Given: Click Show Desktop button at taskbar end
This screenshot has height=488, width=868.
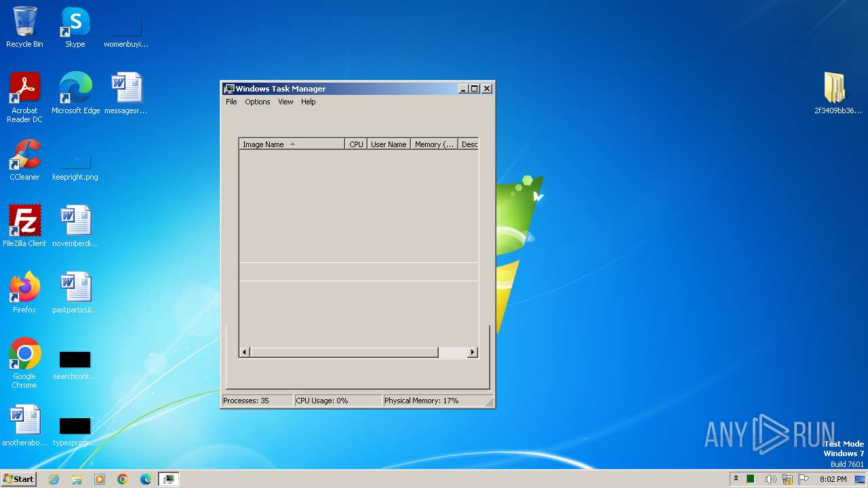Looking at the screenshot, I should [x=861, y=479].
